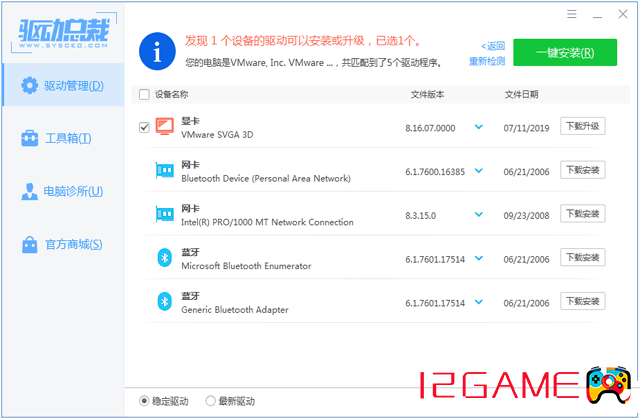Click the person icon beside 电脑诊所
This screenshot has width=640, height=419.
tap(29, 191)
